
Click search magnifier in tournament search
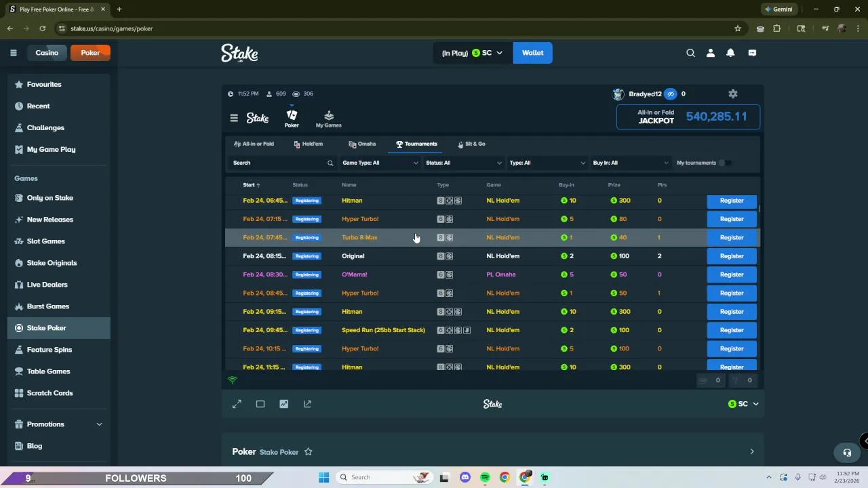click(330, 163)
